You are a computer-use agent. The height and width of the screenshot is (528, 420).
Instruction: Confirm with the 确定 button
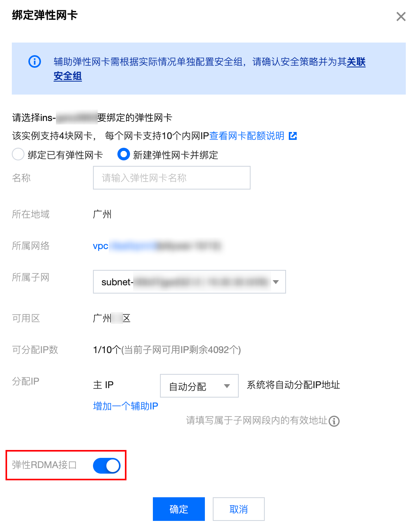(179, 509)
